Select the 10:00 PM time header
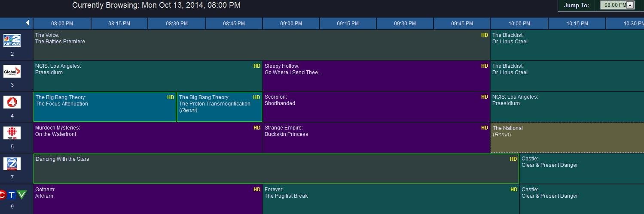The image size is (644, 214). coord(519,24)
